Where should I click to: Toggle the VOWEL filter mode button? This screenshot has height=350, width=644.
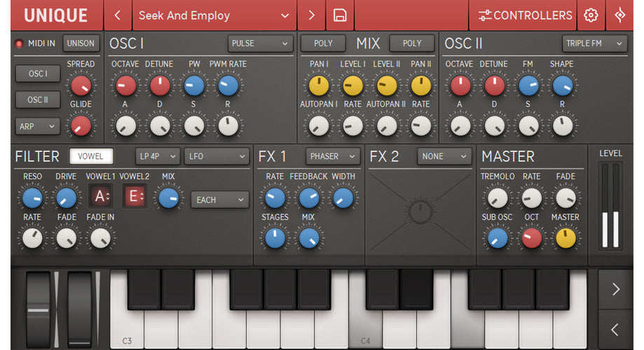91,156
